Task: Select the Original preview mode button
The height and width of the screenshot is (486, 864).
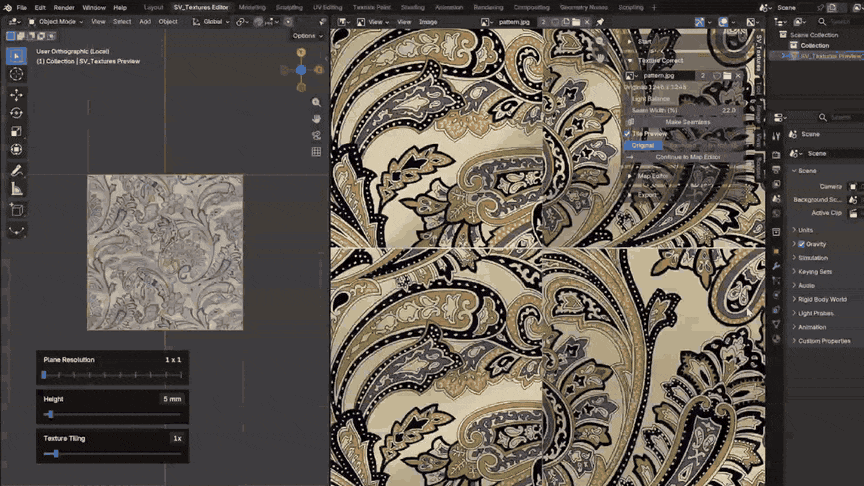Action: 643,145
